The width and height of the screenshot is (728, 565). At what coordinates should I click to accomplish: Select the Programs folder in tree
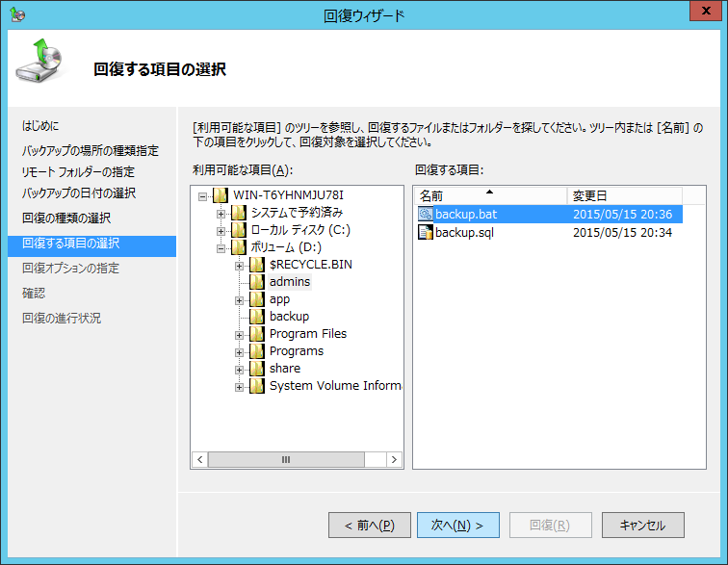tap(296, 351)
